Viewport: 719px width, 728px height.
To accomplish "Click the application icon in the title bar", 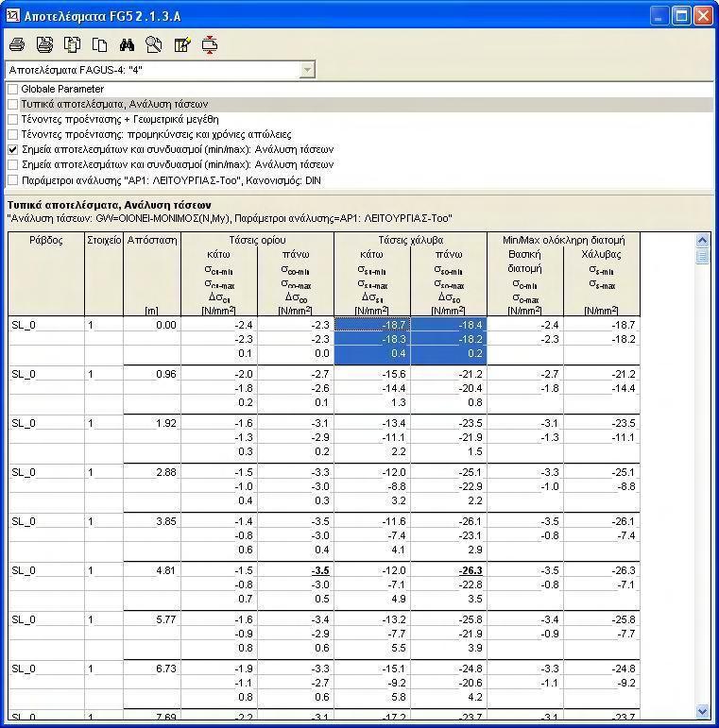I will pyautogui.click(x=12, y=16).
